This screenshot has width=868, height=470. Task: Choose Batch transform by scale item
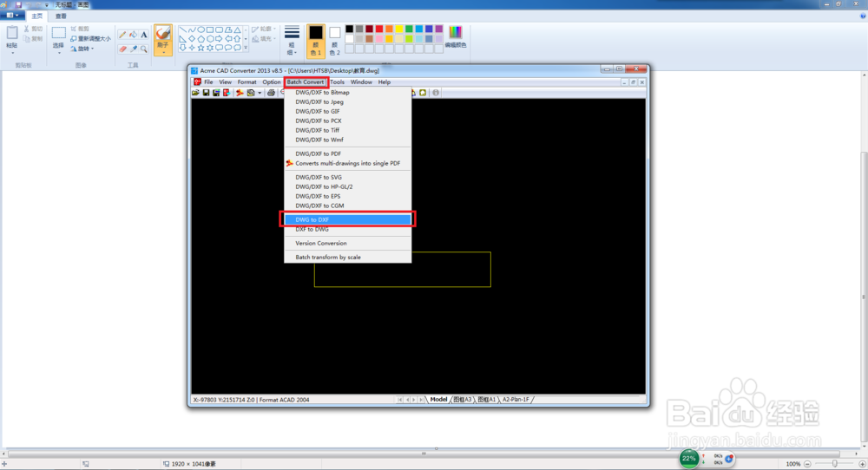[348, 258]
